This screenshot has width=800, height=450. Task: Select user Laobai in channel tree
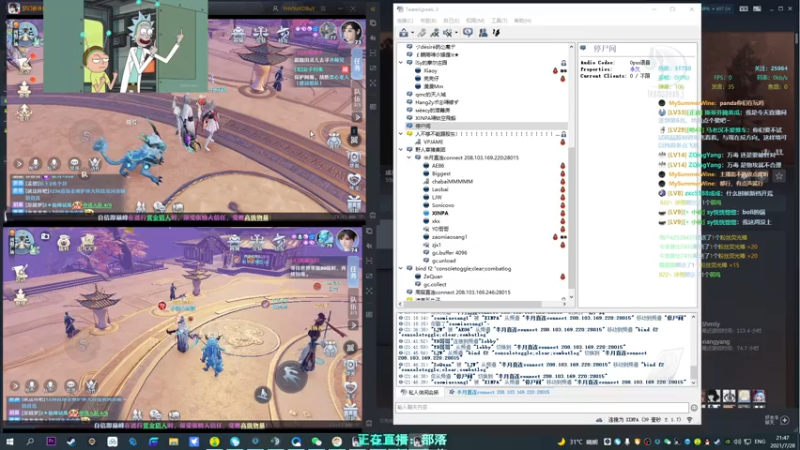click(440, 189)
